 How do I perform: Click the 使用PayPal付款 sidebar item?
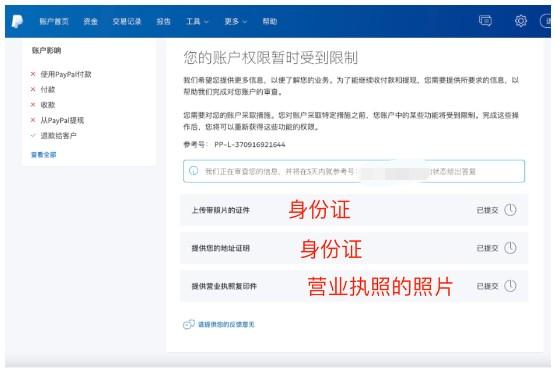click(66, 74)
